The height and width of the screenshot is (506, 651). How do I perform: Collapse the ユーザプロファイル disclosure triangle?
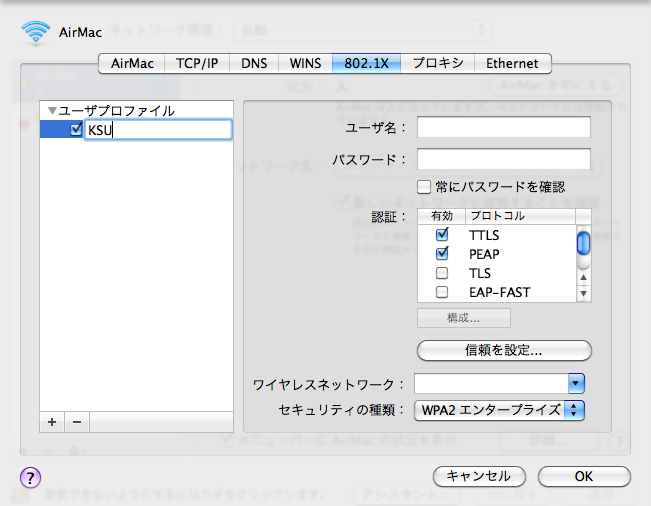point(52,110)
